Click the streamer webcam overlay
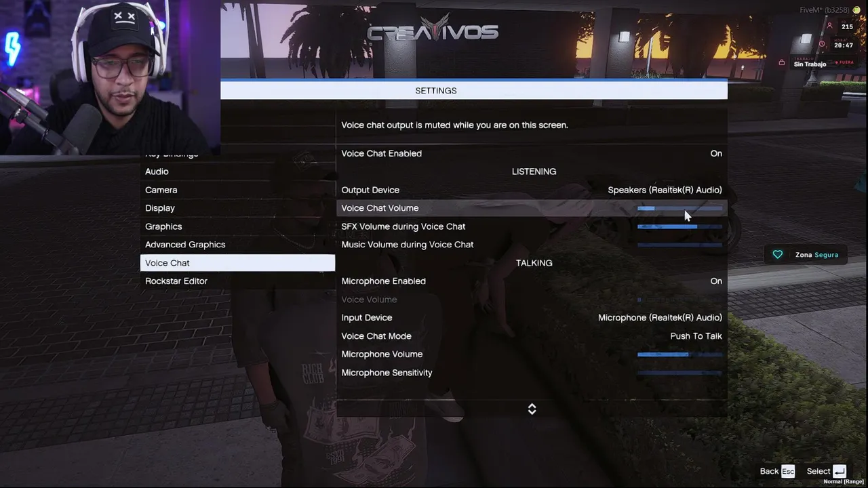The image size is (868, 488). 110,77
